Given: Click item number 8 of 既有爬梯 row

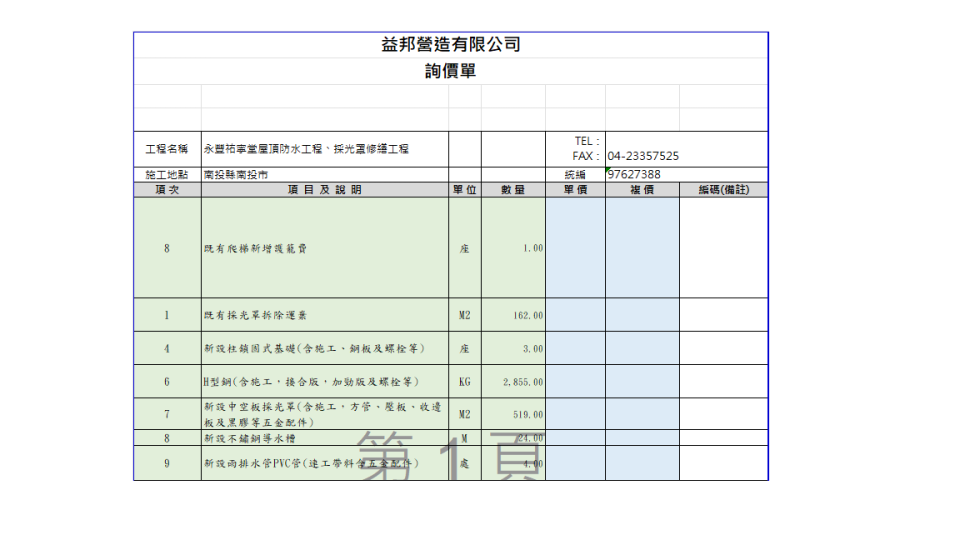Looking at the screenshot, I should coord(167,248).
